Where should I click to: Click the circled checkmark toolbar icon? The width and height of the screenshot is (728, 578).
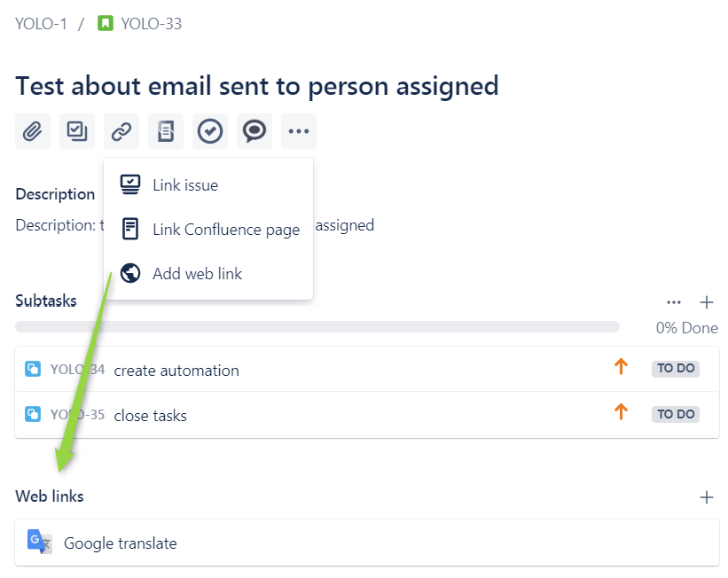click(x=210, y=131)
